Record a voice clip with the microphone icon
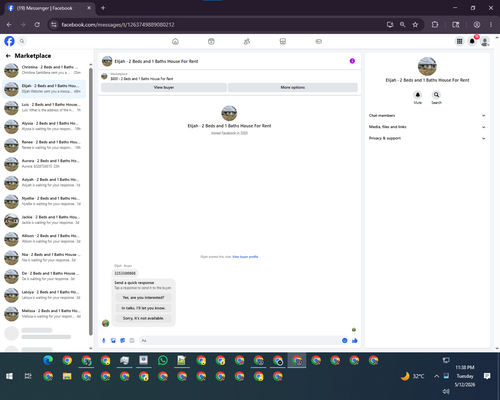500x400 pixels. (x=104, y=340)
